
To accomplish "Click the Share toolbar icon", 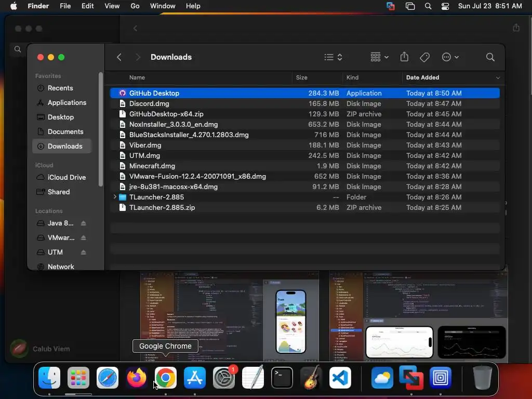I will point(404,57).
